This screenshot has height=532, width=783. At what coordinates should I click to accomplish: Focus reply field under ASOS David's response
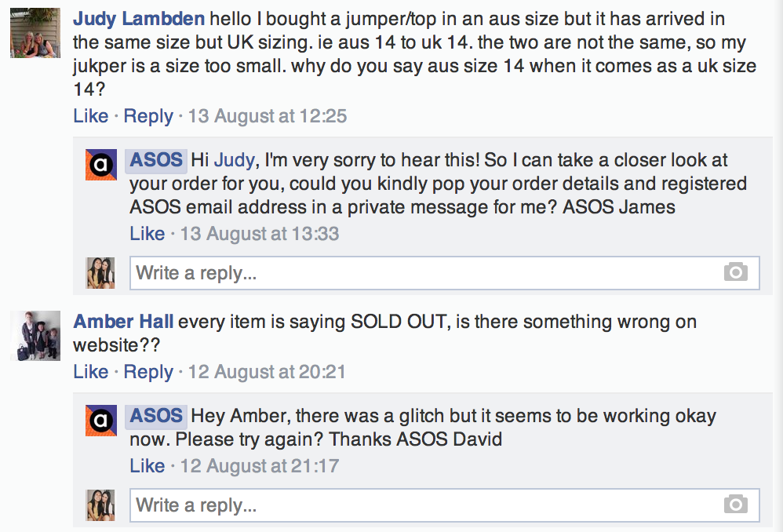pos(424,505)
